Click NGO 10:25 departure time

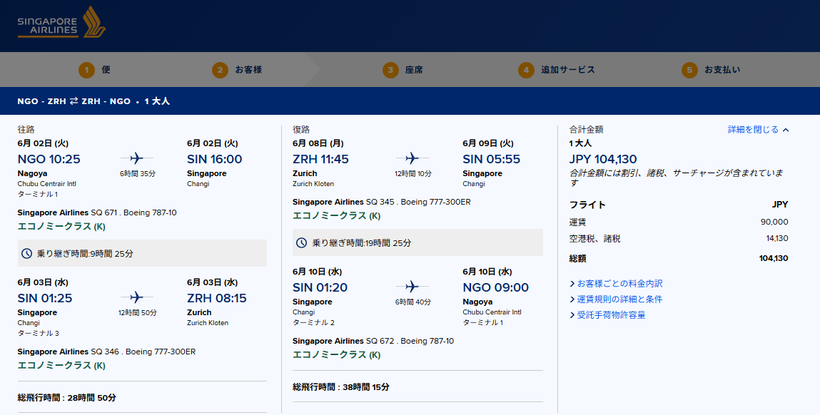49,159
